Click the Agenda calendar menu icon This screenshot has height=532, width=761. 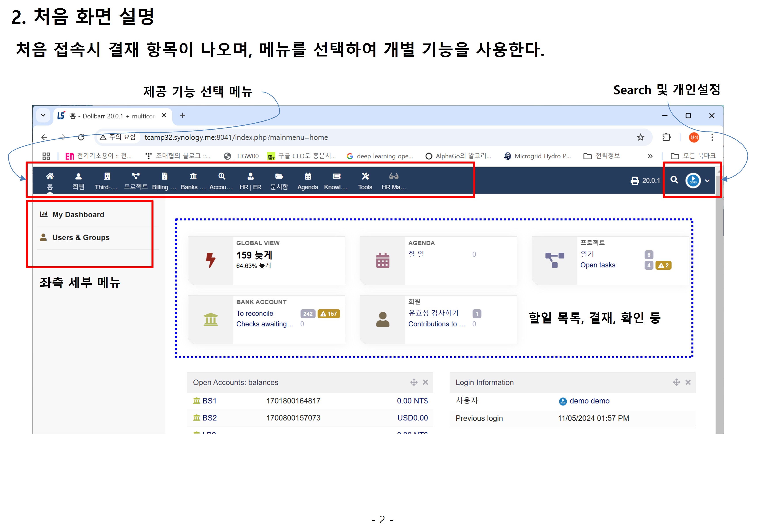coord(308,176)
